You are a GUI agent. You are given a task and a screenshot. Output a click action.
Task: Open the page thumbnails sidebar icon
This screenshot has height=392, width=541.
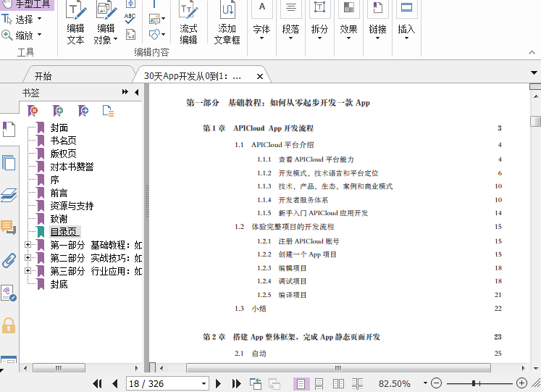click(9, 162)
